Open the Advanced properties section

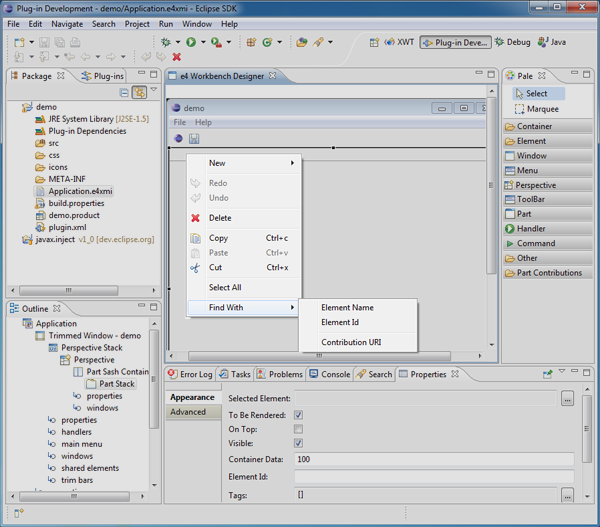(188, 412)
